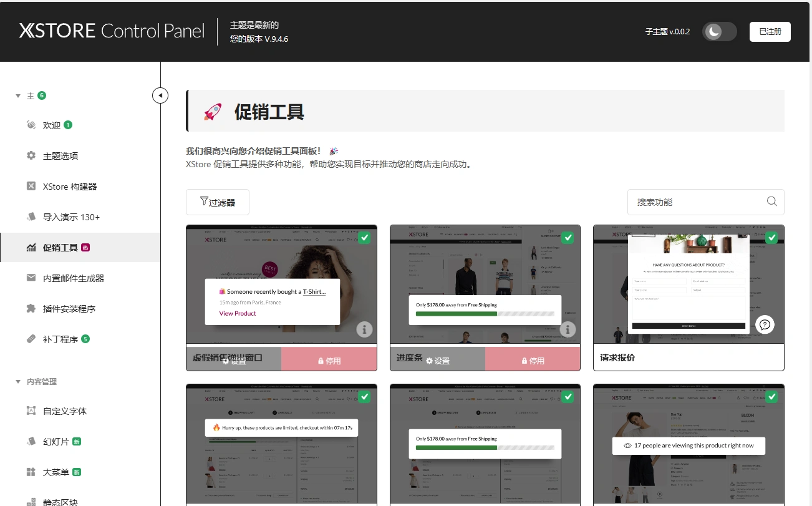Toggle dark mode with the moon switch
This screenshot has width=812, height=506.
click(x=719, y=31)
